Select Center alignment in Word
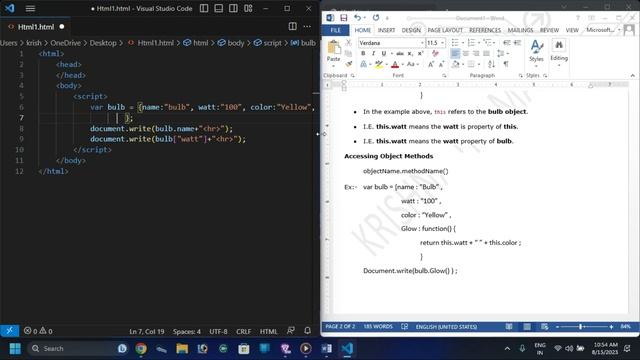The height and width of the screenshot is (360, 640). (466, 53)
